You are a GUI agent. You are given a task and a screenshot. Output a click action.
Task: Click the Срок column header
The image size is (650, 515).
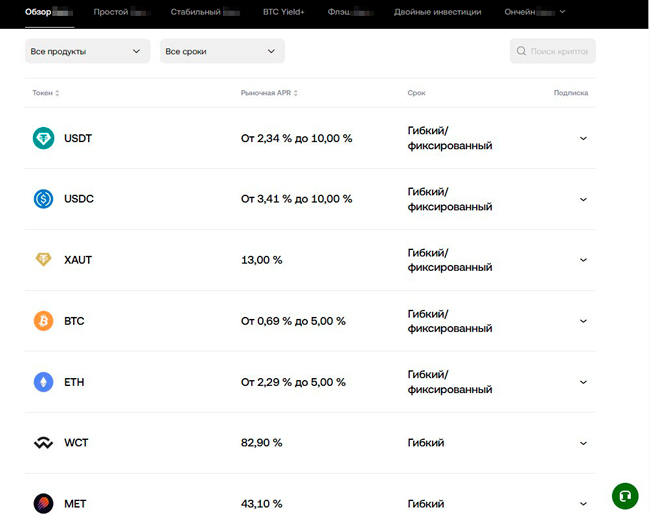coord(416,93)
